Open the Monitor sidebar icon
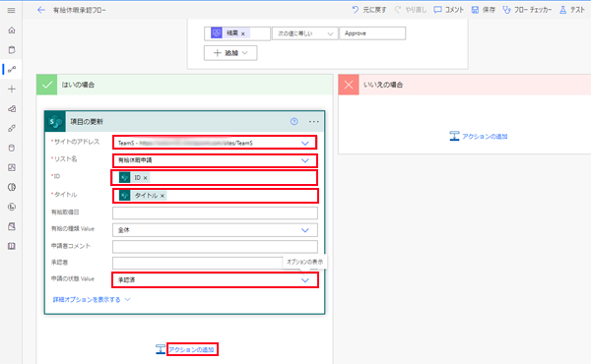Image resolution: width=591 pixels, height=364 pixels. (x=12, y=167)
